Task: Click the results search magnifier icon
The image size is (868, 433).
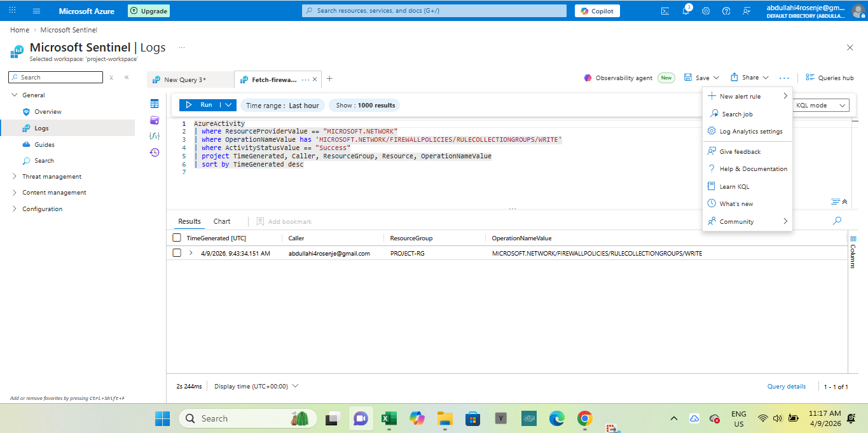Action: pyautogui.click(x=837, y=221)
